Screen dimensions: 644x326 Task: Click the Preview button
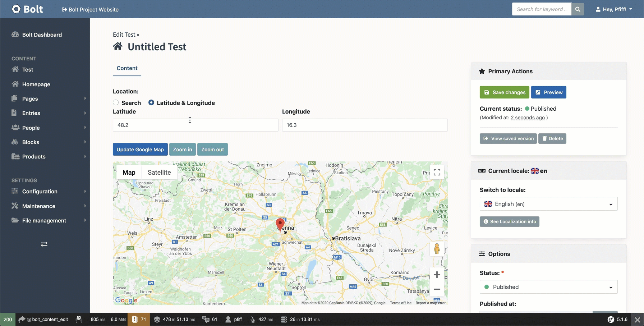549,92
